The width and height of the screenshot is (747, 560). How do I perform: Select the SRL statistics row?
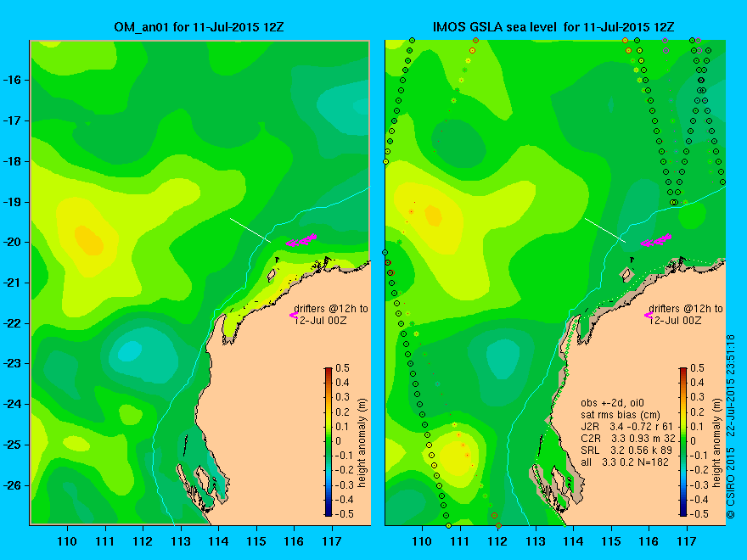[627, 450]
